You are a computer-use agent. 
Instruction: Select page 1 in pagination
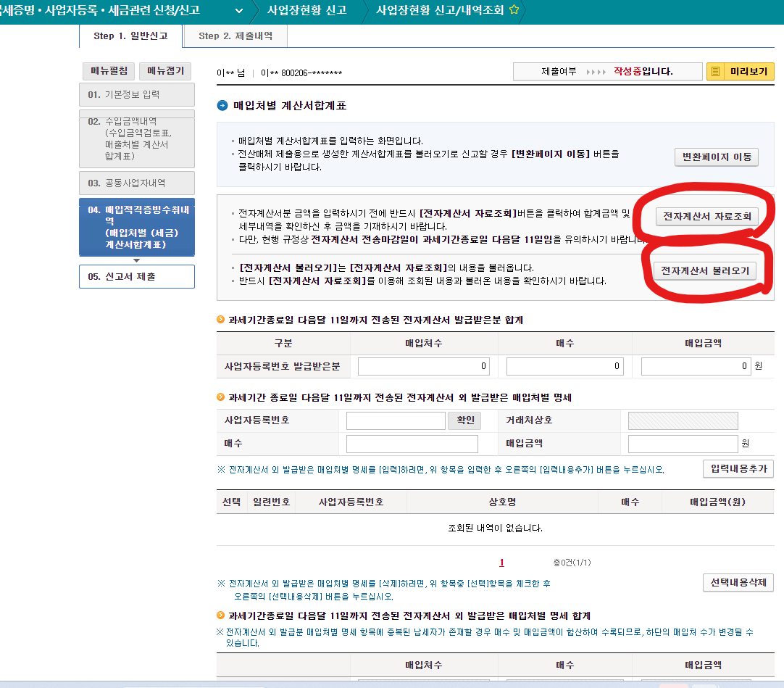[501, 562]
